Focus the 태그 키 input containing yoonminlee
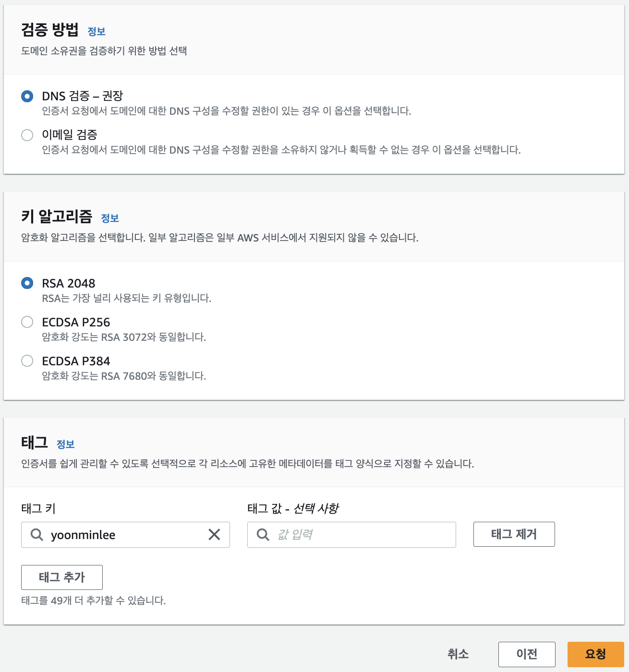Screen dimensions: 629x672 [x=125, y=535]
